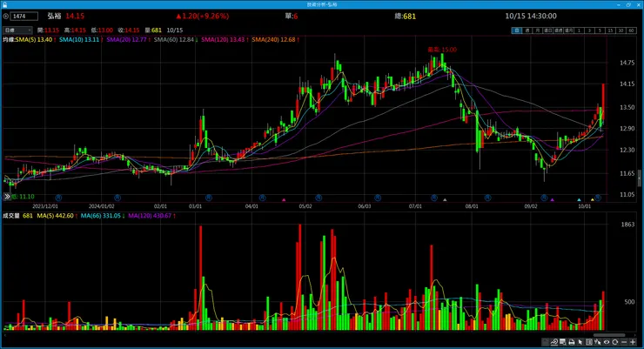The height and width of the screenshot is (349, 644).
Task: Switch to the 30-minute period tab
Action: point(621,30)
